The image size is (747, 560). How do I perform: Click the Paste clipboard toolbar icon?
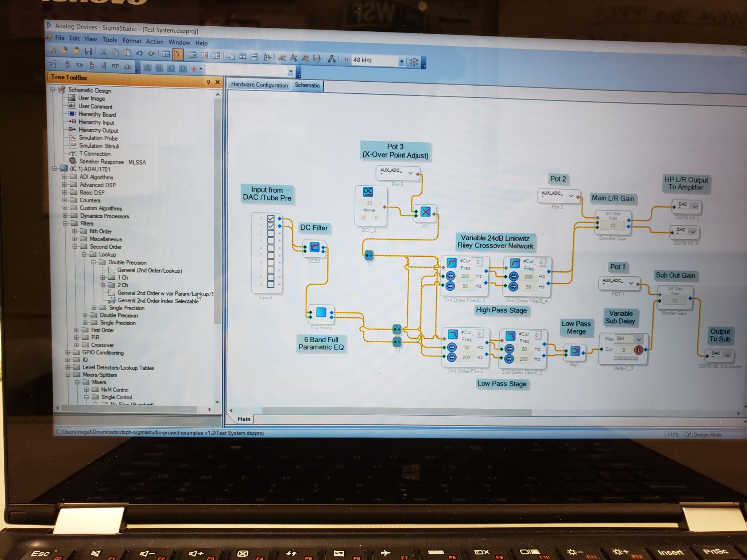click(x=127, y=53)
